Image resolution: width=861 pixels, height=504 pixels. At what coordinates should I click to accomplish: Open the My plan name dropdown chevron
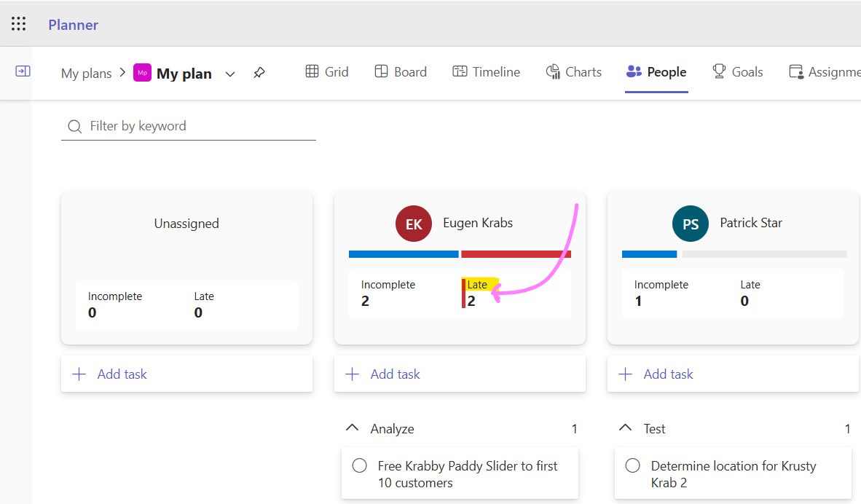pos(230,74)
